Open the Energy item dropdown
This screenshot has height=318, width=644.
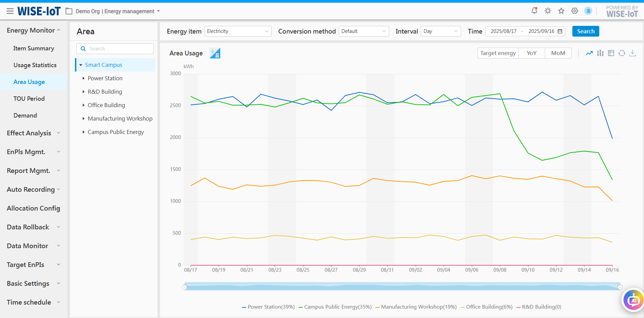coord(238,31)
